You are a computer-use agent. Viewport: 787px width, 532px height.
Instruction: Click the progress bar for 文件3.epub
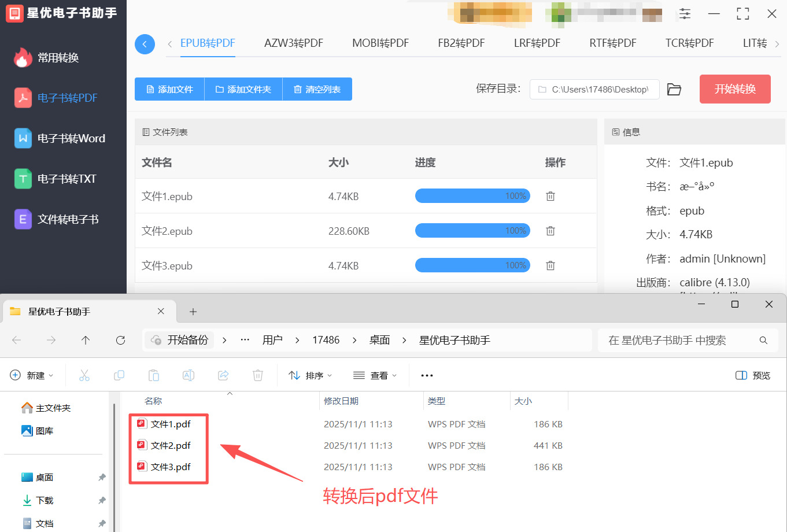(472, 265)
